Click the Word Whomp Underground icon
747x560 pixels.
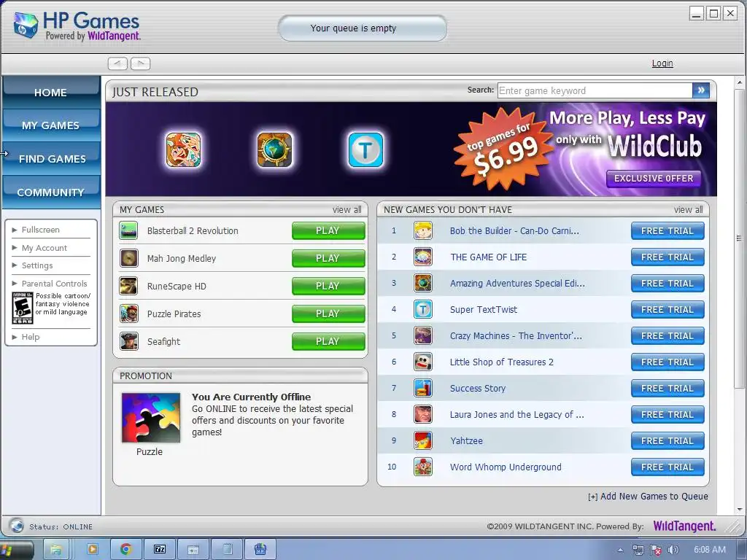click(423, 467)
